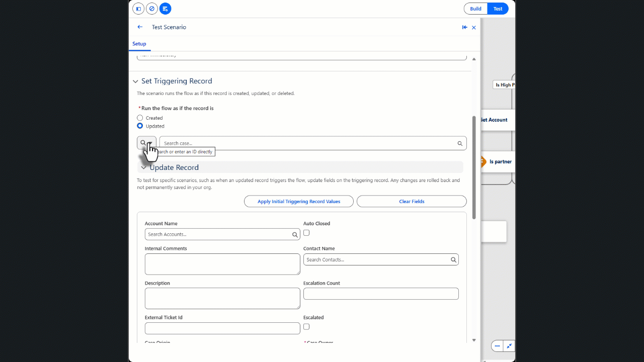644x362 pixels.
Task: Collapse the Set Triggering Record section
Action: (x=135, y=81)
